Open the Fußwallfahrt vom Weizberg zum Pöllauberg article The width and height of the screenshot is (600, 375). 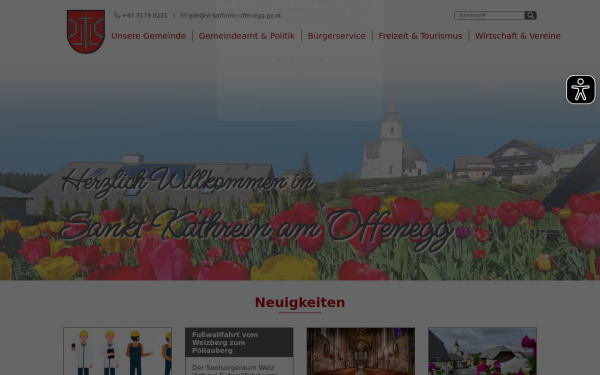click(225, 342)
